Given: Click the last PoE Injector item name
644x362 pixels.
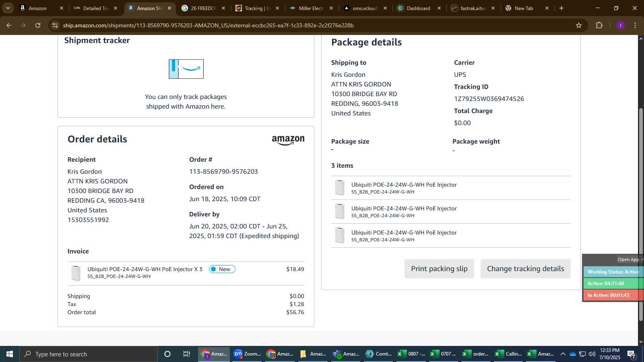Looking at the screenshot, I should pos(404,232).
